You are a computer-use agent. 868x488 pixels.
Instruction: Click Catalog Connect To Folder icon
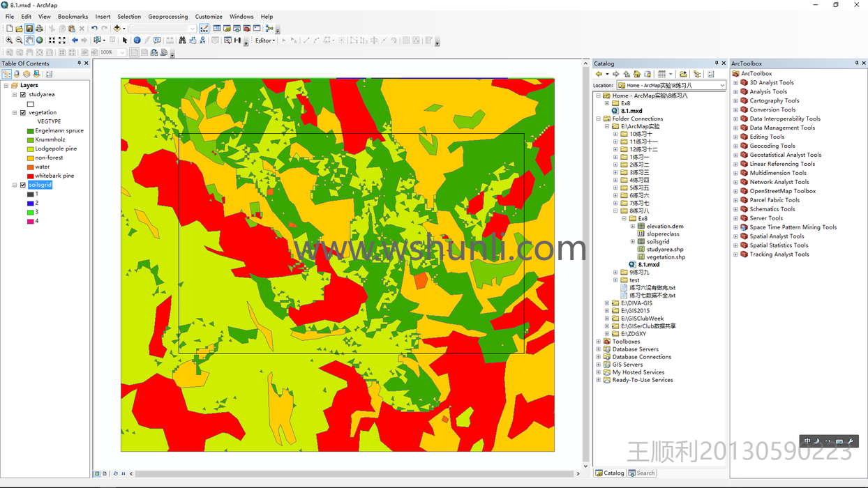click(683, 74)
